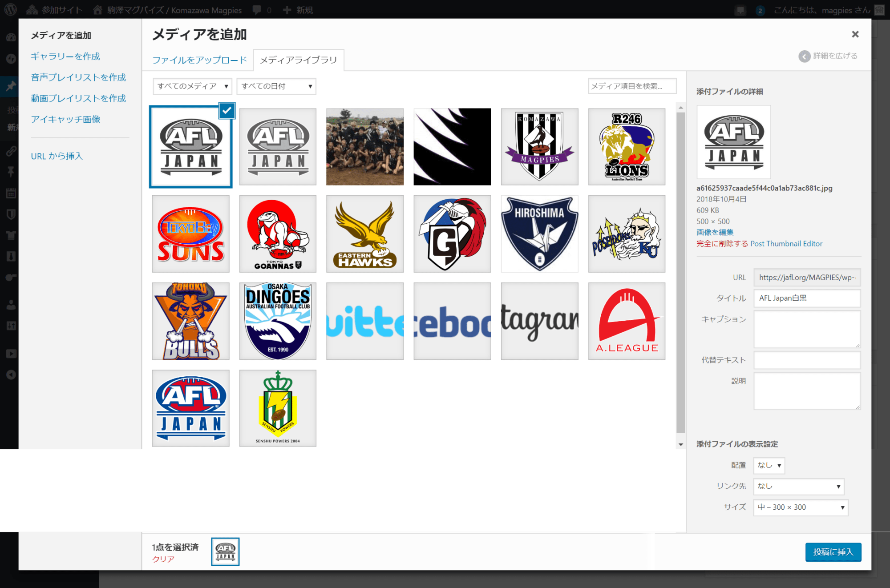Select the colored AFL Japan logo thumbnail
The width and height of the screenshot is (890, 588).
[190, 408]
